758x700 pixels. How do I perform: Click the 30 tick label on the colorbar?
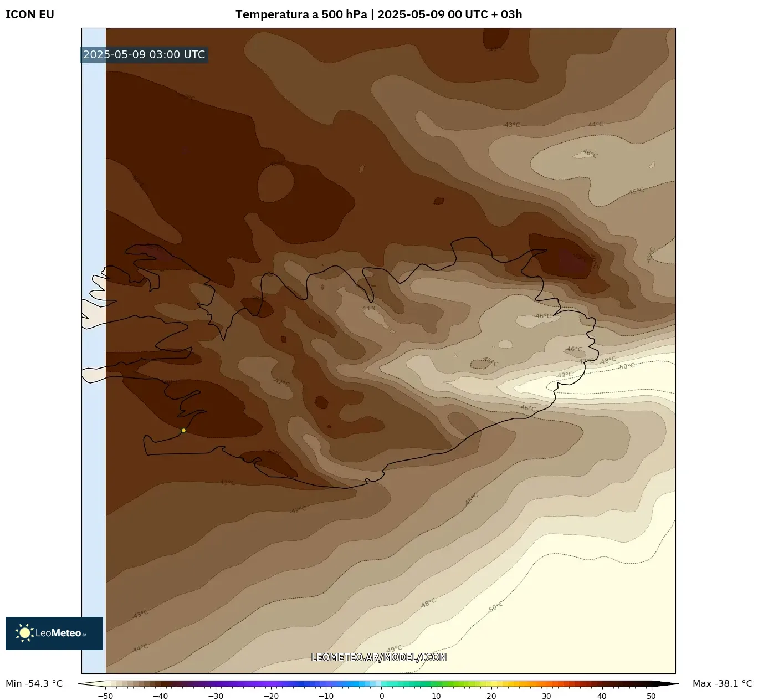point(547,696)
